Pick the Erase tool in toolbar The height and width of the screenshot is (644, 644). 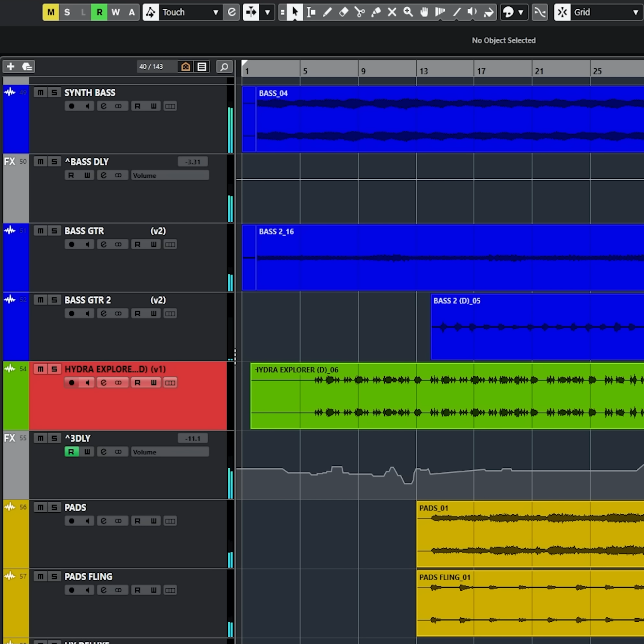[x=344, y=12]
